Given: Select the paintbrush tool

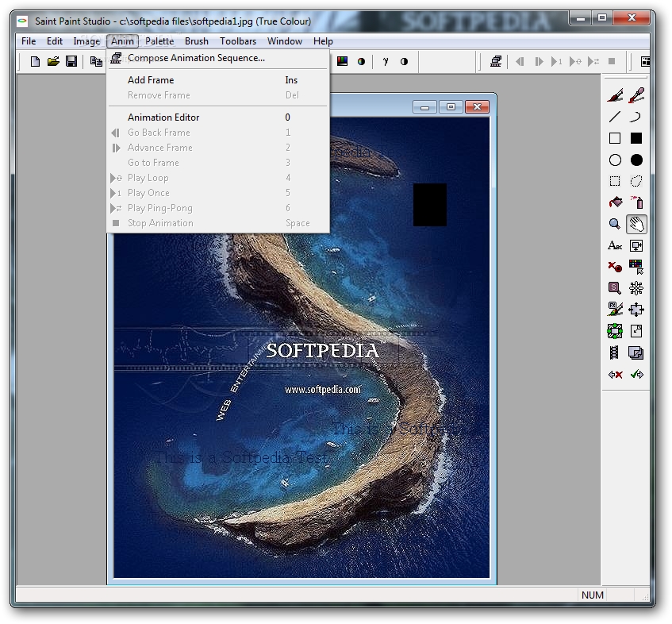Looking at the screenshot, I should [x=615, y=95].
